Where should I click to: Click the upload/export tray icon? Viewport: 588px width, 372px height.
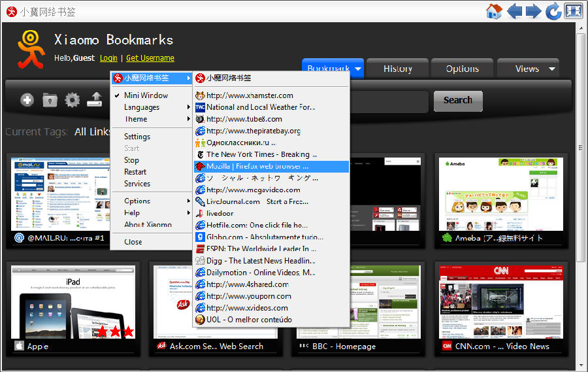click(95, 100)
